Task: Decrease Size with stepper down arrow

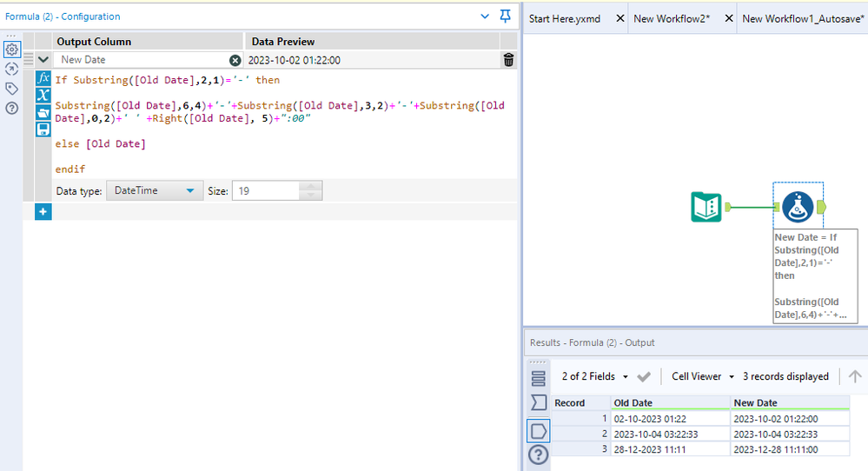Action: tap(310, 195)
